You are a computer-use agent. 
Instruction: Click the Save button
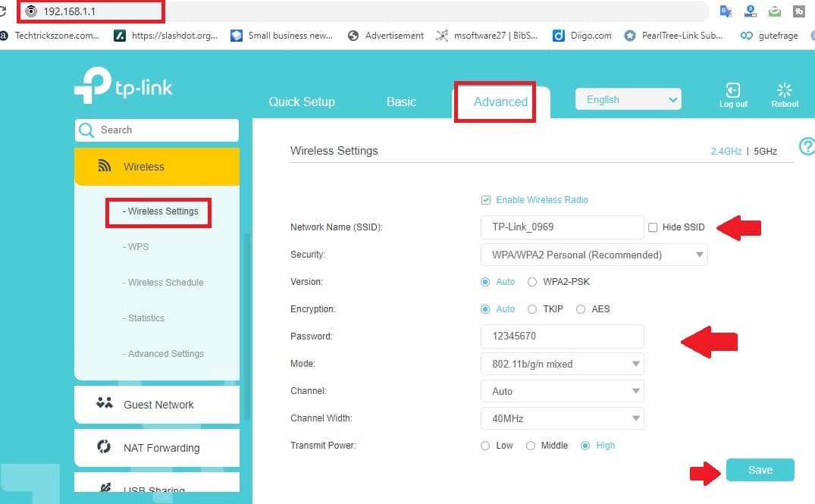[x=760, y=470]
